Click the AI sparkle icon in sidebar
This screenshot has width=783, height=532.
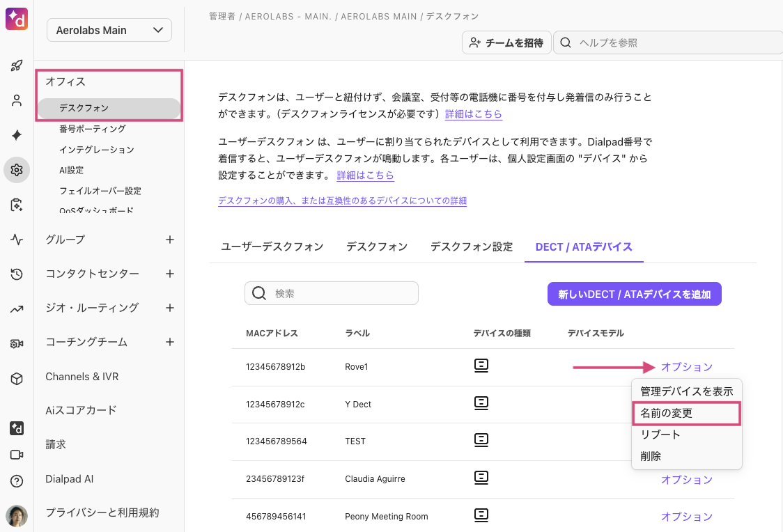point(17,135)
